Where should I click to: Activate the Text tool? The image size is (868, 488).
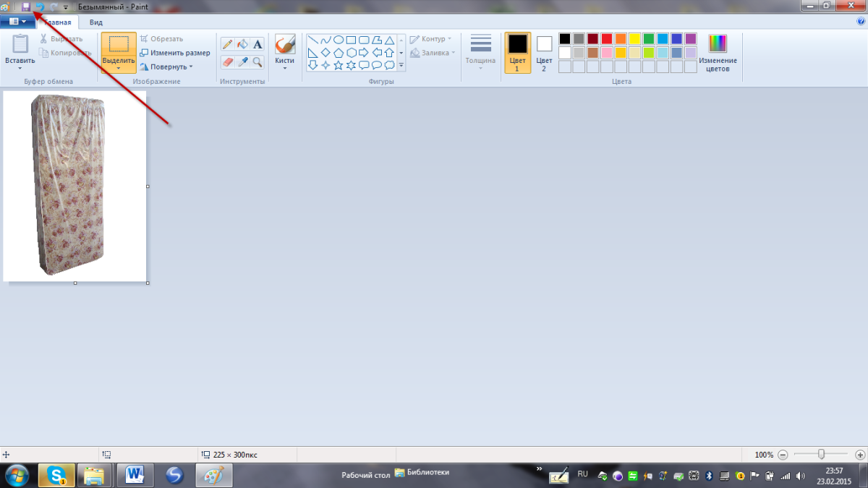click(258, 44)
